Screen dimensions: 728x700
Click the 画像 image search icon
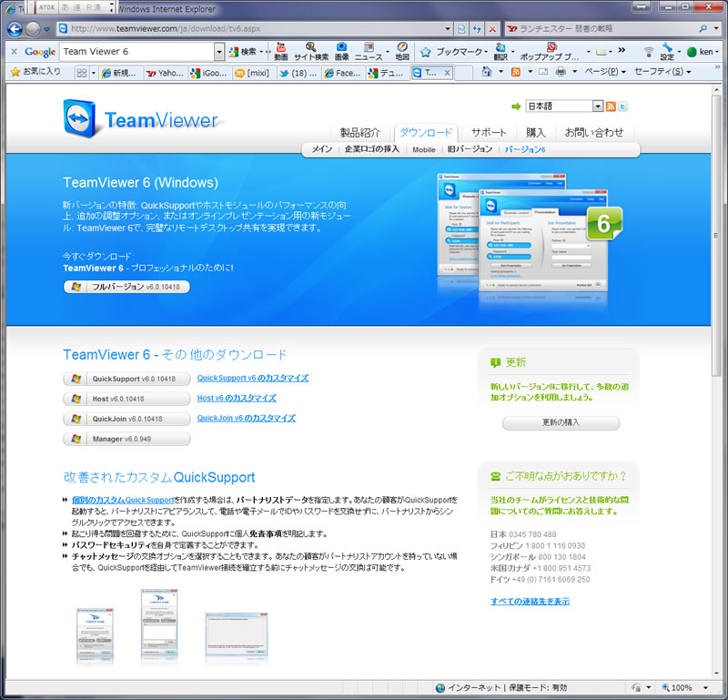coord(342,51)
